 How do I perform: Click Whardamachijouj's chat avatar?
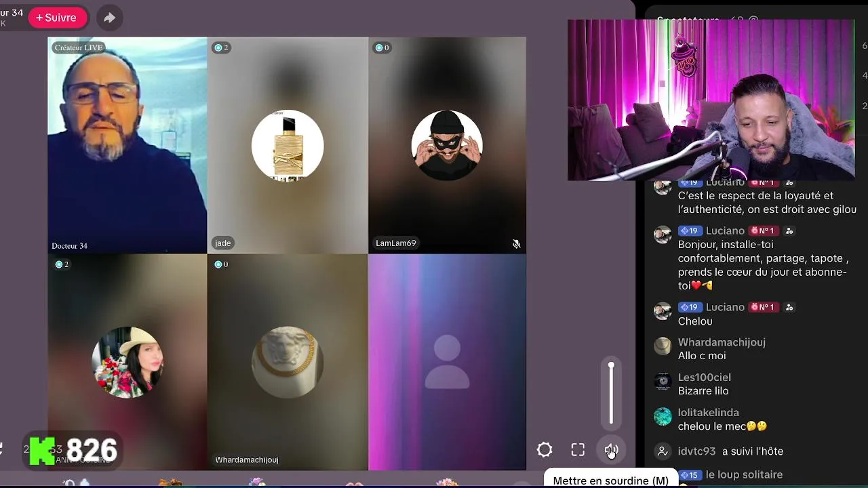(x=663, y=346)
